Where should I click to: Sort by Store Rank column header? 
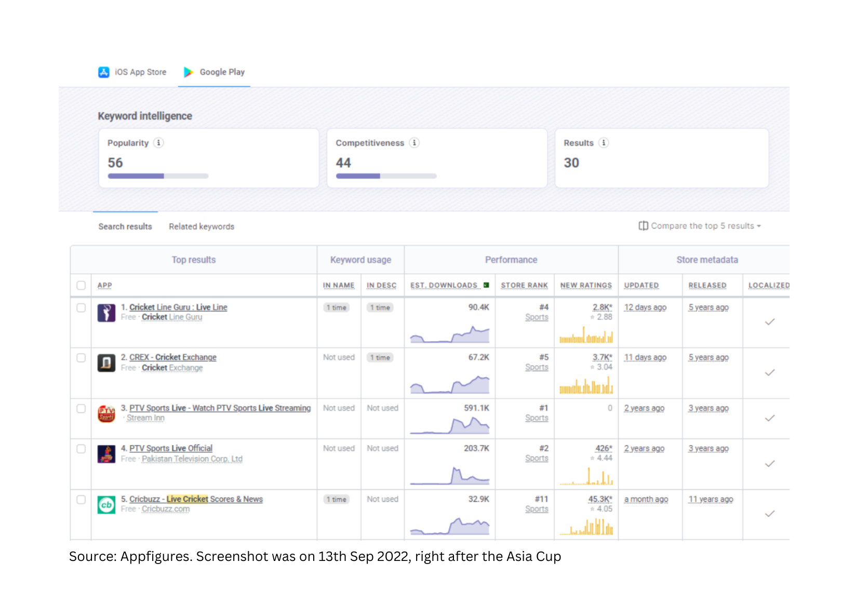point(524,285)
